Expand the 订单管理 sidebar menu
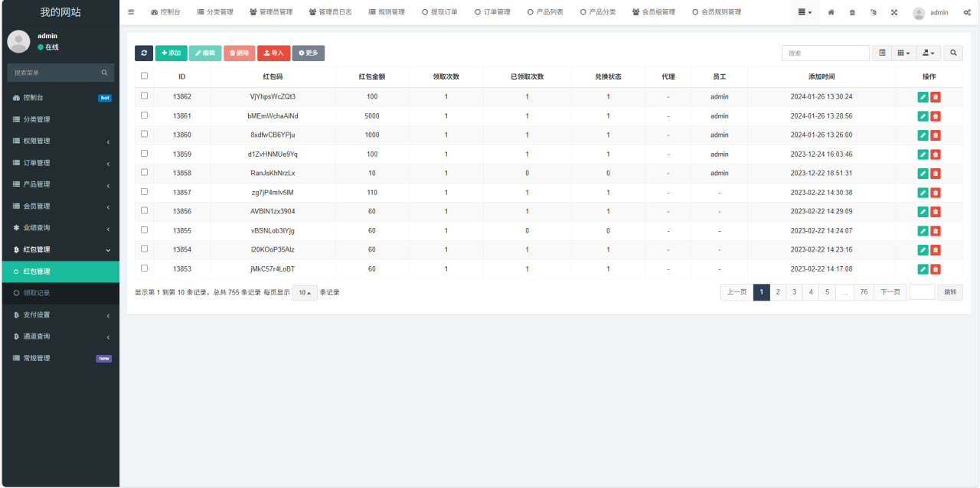The width and height of the screenshot is (980, 488). click(x=60, y=163)
